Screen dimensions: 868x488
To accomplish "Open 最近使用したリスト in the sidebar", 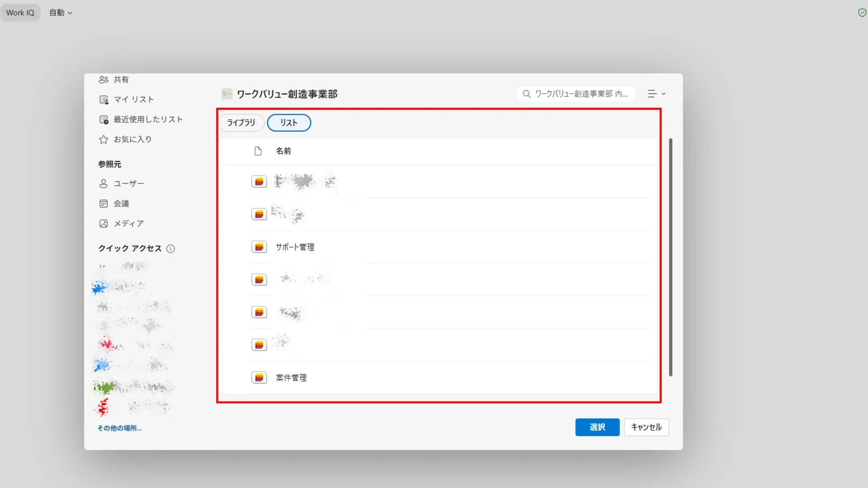I will pyautogui.click(x=141, y=119).
